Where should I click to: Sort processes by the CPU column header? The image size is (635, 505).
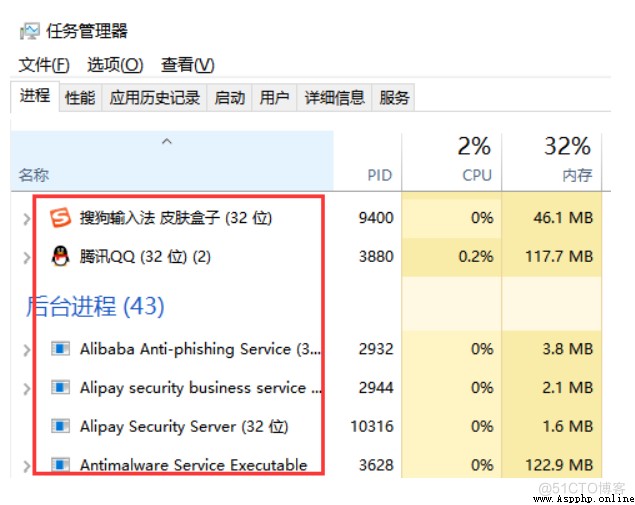[x=451, y=161]
